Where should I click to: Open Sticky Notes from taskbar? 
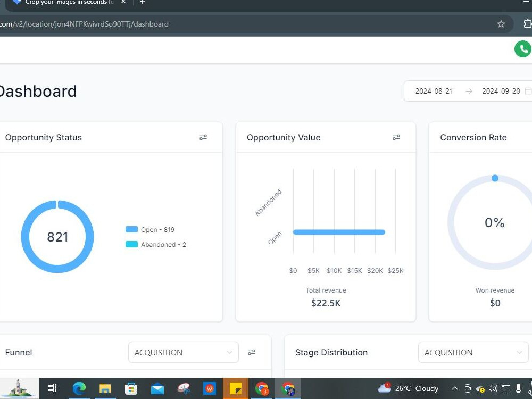pos(236,388)
